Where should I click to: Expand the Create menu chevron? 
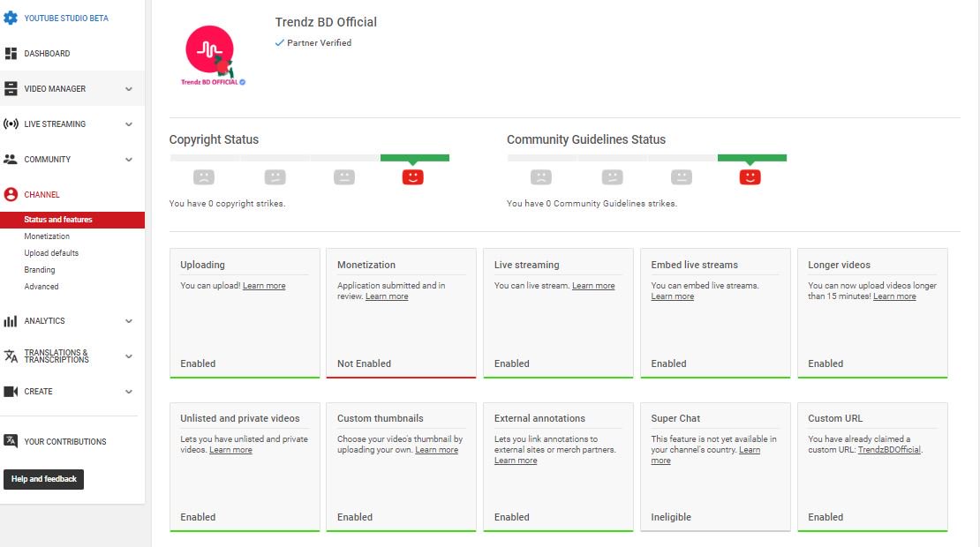129,392
